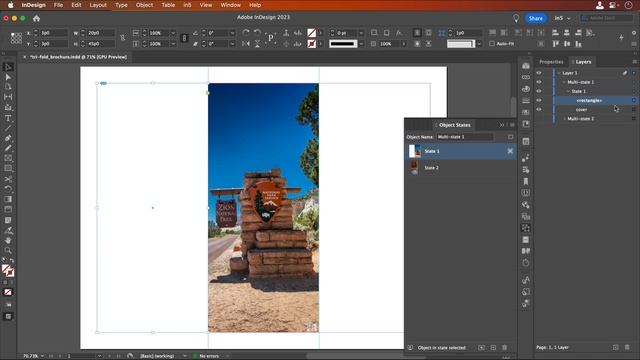Image resolution: width=640 pixels, height=360 pixels.
Task: Select the Gap tool
Action: [x=8, y=97]
